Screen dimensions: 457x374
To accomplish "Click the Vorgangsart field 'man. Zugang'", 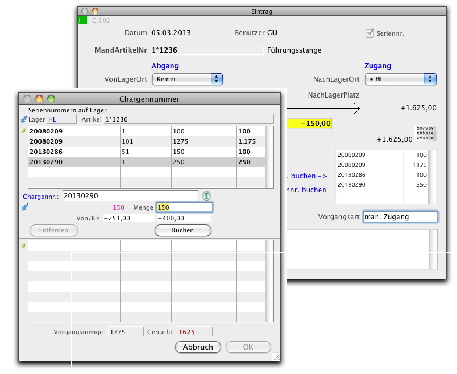I will tap(400, 217).
